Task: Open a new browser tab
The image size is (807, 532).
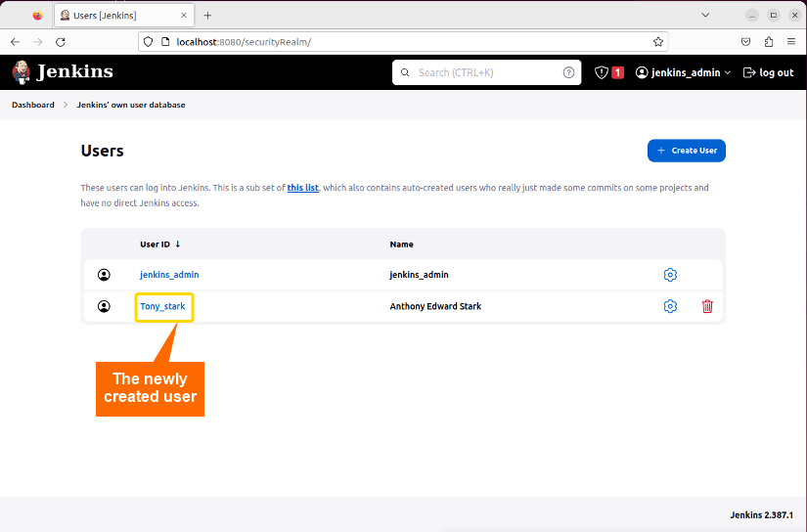Action: tap(207, 16)
